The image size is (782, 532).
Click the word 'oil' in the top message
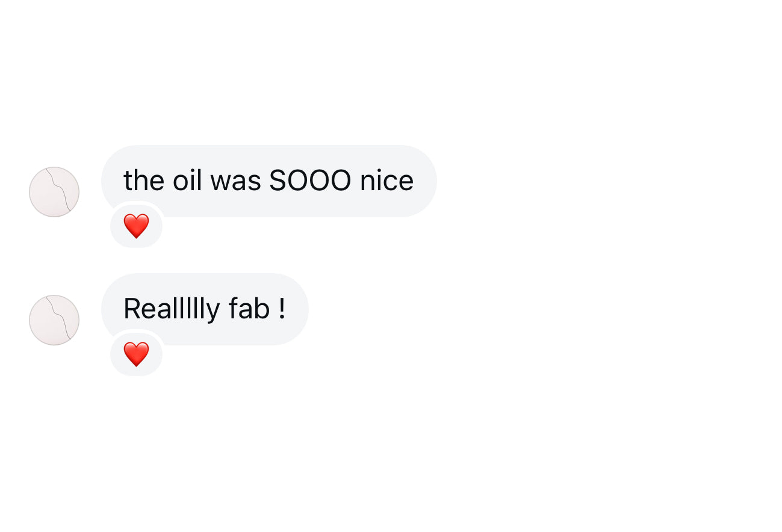click(187, 181)
